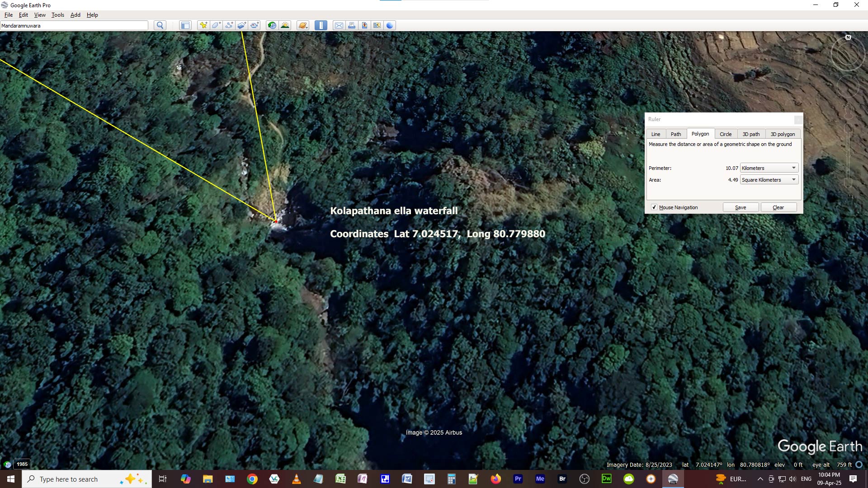Viewport: 868px width, 488px height.
Task: Select the Add Polygon tool
Action: pos(216,25)
